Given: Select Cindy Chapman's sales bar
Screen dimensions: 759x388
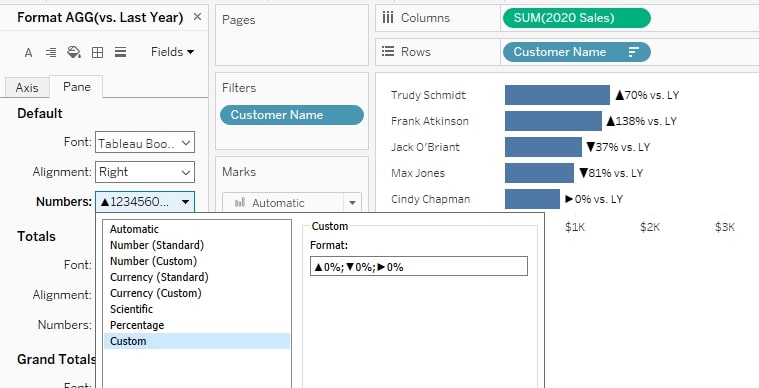Looking at the screenshot, I should pyautogui.click(x=532, y=199).
